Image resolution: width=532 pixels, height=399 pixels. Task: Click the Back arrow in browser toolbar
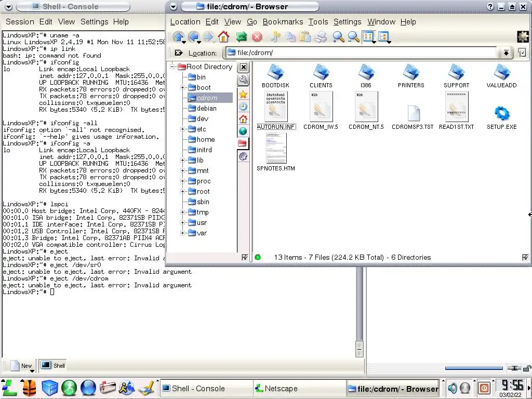194,37
